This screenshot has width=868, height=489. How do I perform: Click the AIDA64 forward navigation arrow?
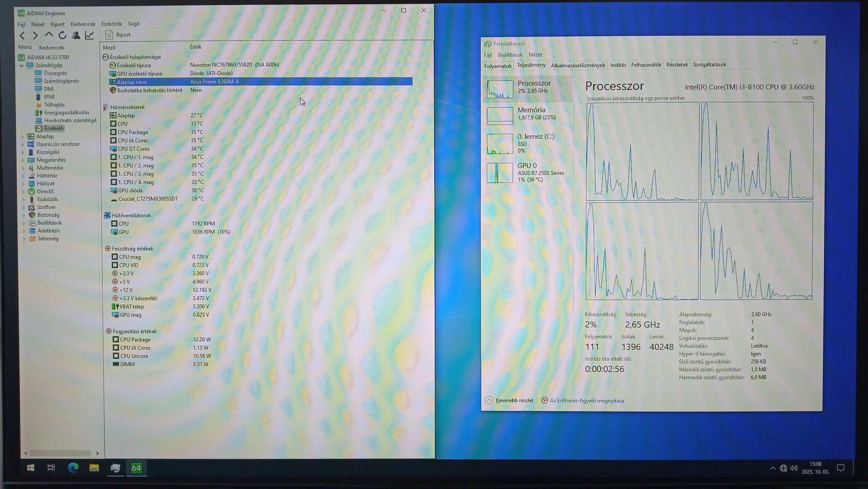(35, 35)
